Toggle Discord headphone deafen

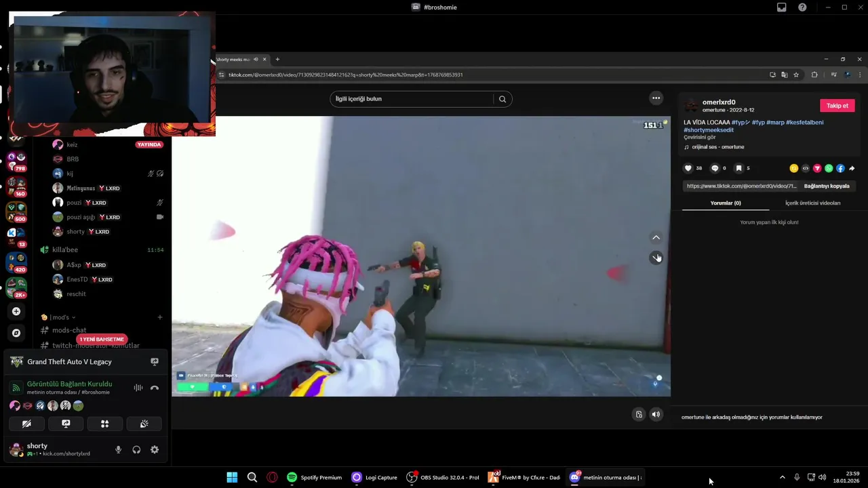click(x=136, y=449)
